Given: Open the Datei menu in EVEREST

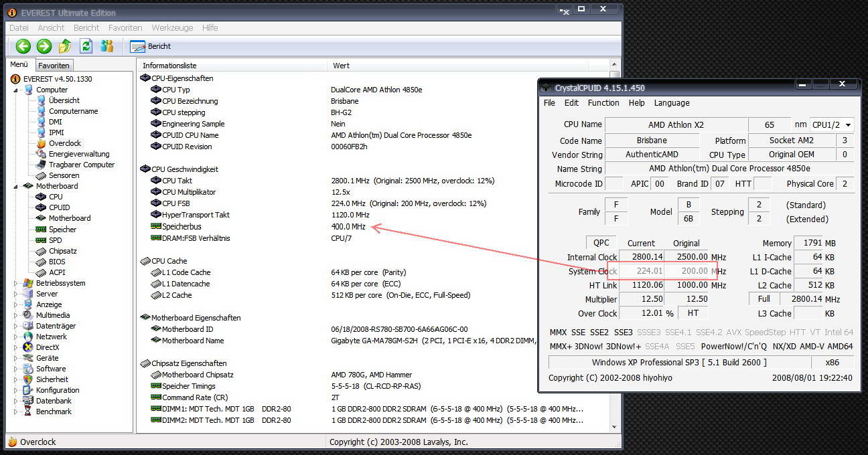Looking at the screenshot, I should 19,27.
